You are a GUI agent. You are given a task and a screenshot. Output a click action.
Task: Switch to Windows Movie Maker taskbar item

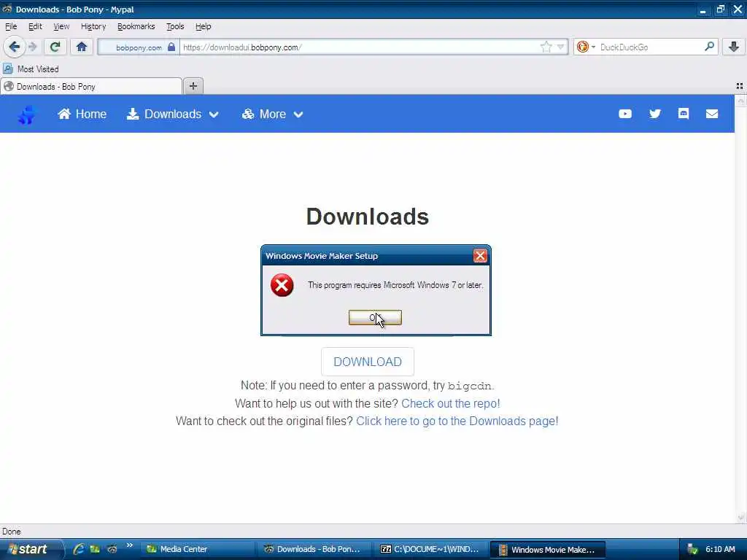pos(549,550)
